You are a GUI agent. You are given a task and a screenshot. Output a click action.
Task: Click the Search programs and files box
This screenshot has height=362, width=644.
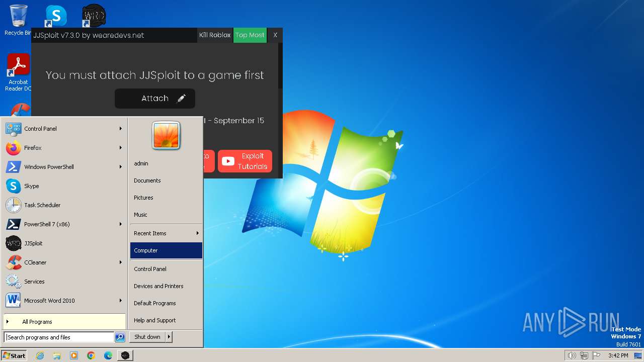coord(59,337)
